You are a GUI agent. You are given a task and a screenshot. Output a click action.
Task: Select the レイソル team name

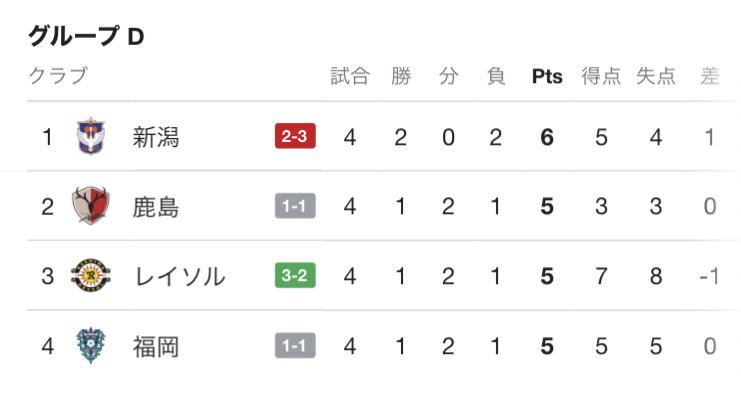[180, 276]
